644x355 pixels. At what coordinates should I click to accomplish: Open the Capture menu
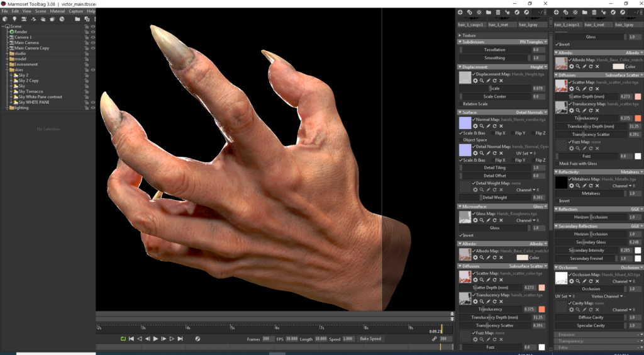76,11
